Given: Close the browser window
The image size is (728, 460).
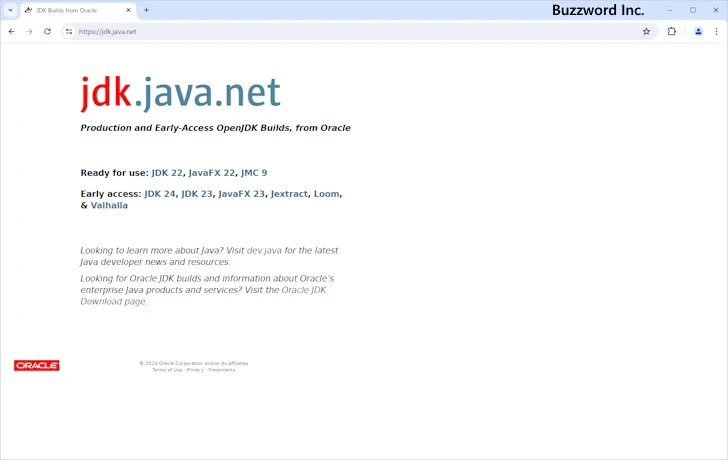Looking at the screenshot, I should tap(715, 10).
